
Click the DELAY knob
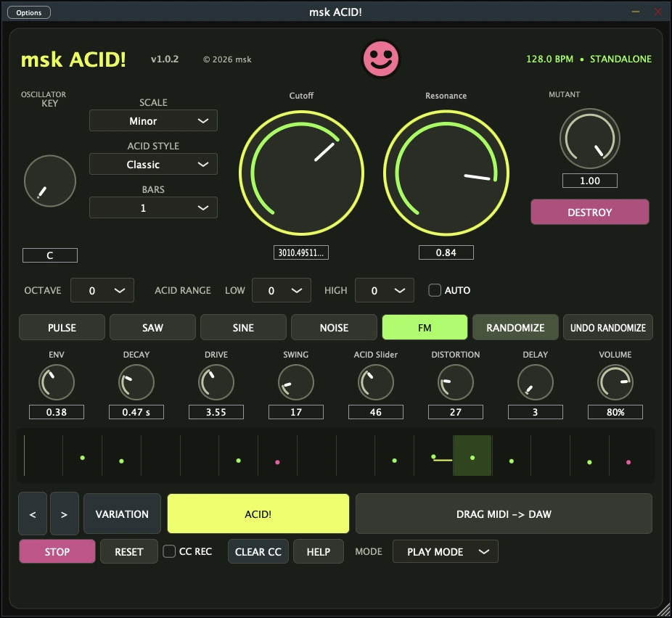click(x=536, y=382)
